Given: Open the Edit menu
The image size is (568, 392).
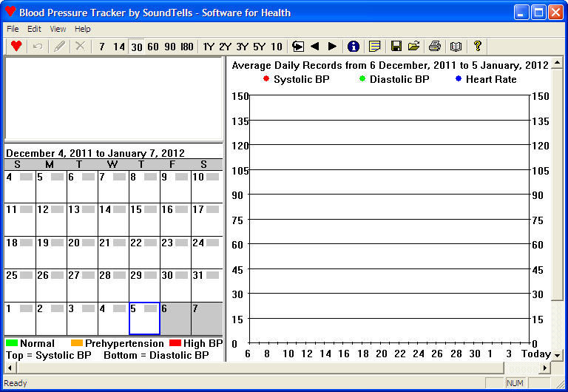Looking at the screenshot, I should point(35,29).
